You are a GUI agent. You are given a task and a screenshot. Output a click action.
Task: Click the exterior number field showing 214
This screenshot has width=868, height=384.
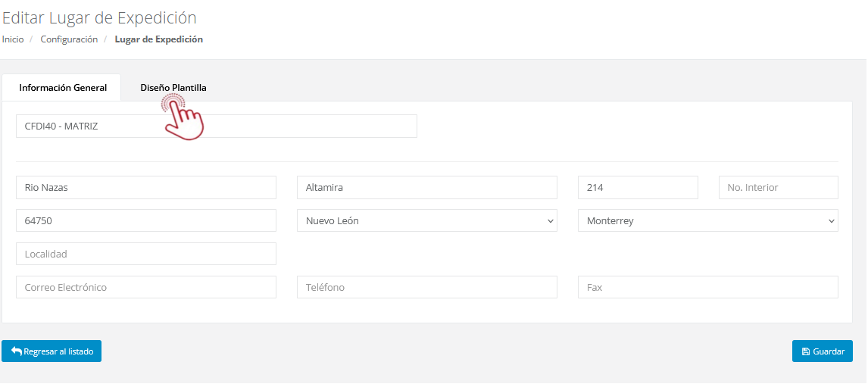tap(637, 188)
